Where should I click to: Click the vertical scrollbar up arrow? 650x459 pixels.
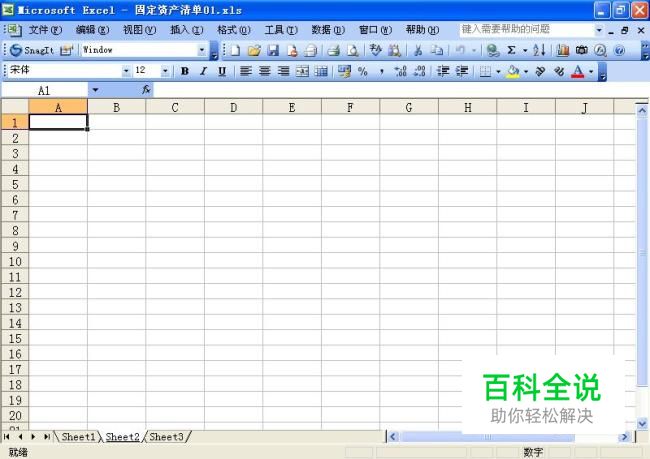tap(642, 110)
